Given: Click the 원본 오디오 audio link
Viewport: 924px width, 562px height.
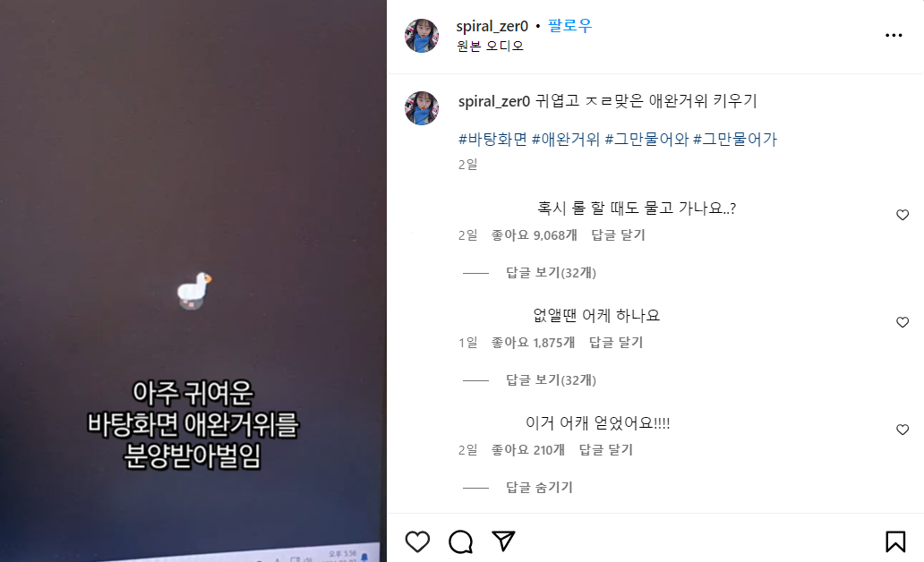Looking at the screenshot, I should [x=490, y=46].
